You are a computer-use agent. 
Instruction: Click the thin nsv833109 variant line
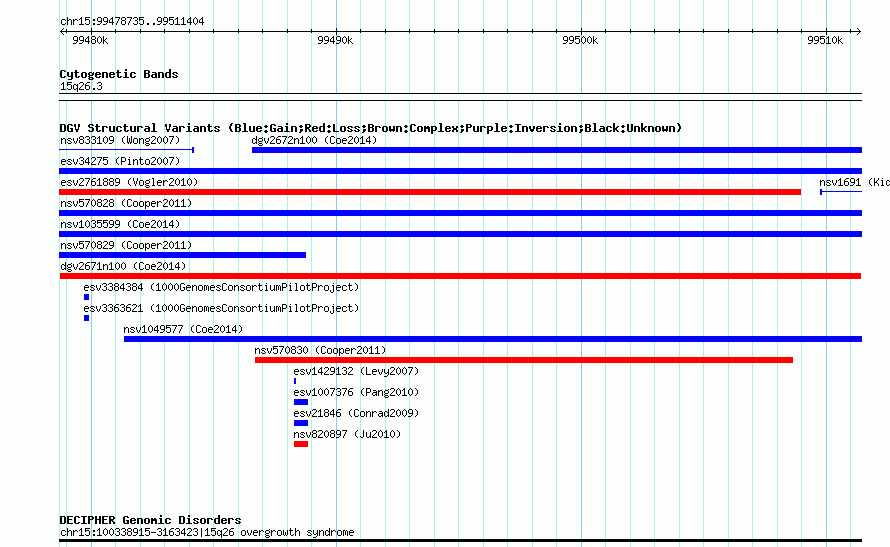click(127, 150)
